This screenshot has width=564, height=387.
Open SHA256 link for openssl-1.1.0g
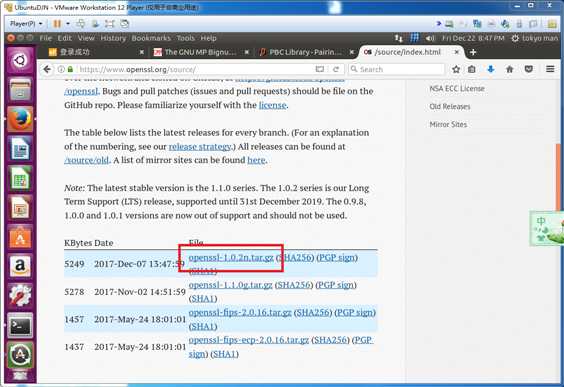[294, 285]
